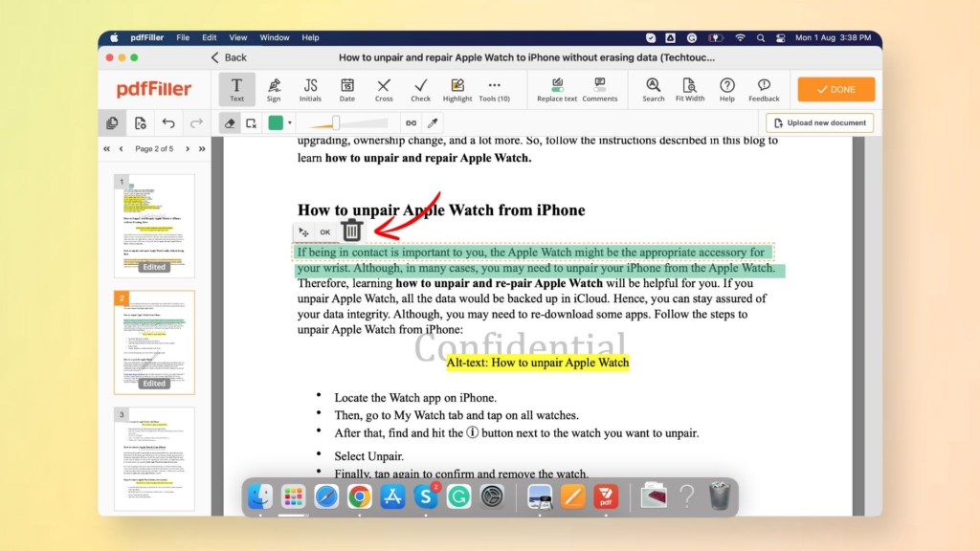Screen dimensions: 980x551
Task: Click the erase-area rectangle icon
Action: (252, 123)
